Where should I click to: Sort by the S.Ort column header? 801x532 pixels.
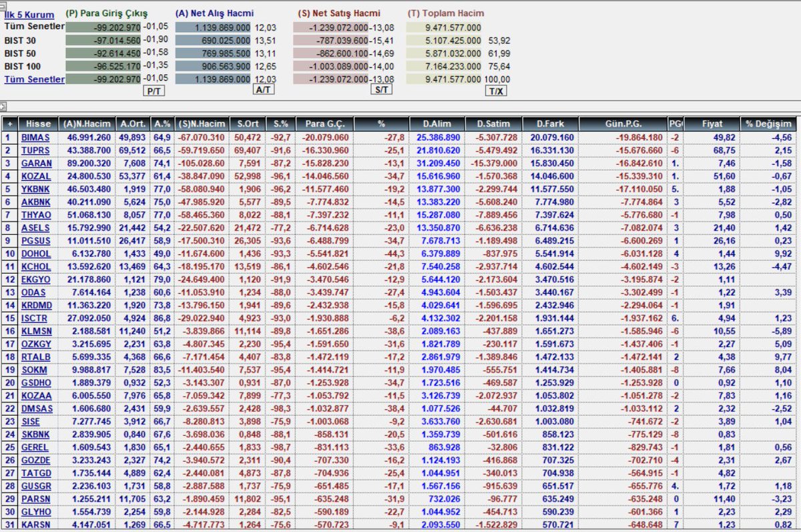point(248,124)
